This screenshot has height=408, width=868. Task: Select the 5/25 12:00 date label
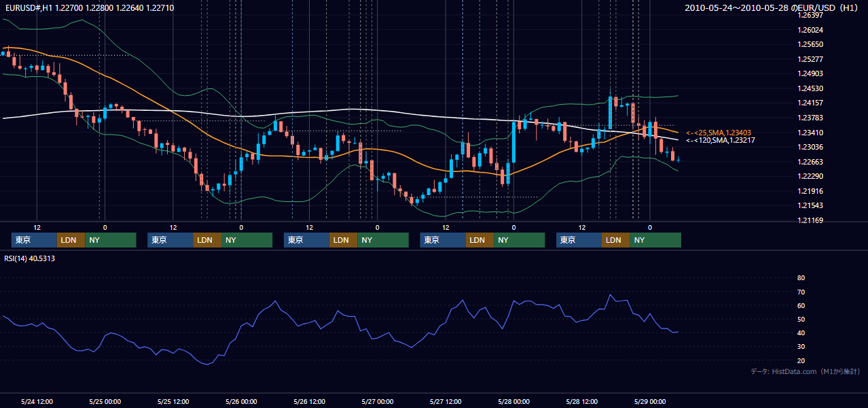tap(173, 402)
